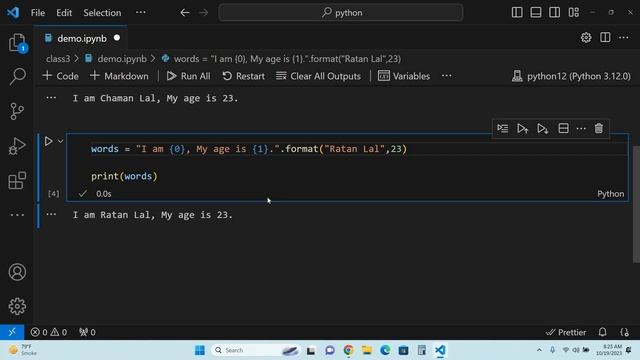
Task: Run the selected cell play button
Action: pyautogui.click(x=48, y=141)
